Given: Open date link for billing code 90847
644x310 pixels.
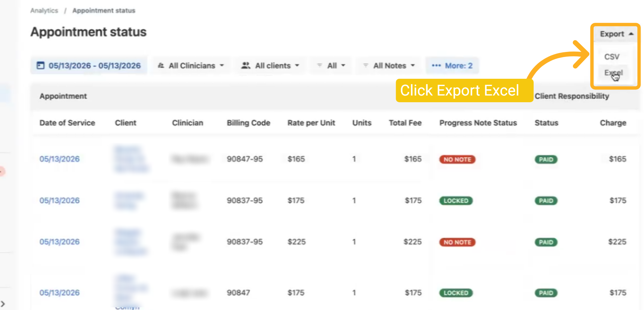Looking at the screenshot, I should [59, 293].
